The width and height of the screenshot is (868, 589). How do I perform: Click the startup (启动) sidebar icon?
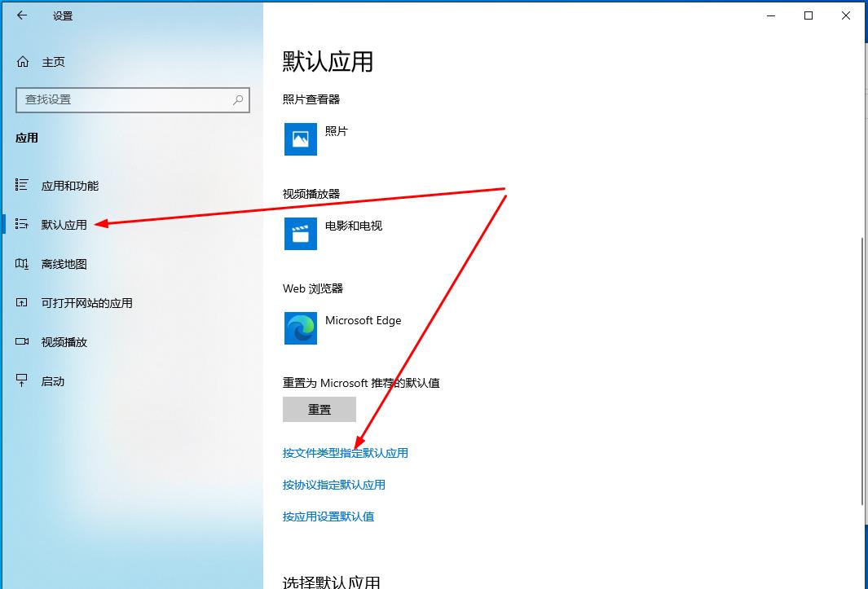22,381
